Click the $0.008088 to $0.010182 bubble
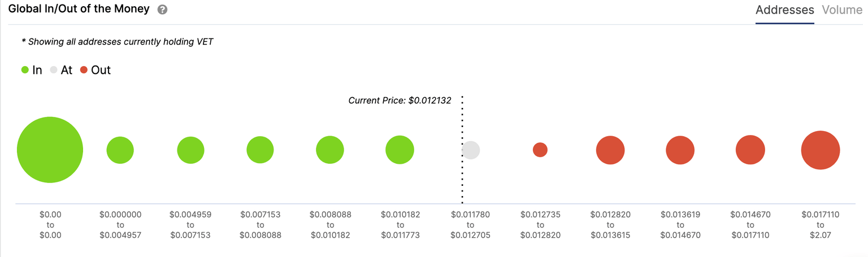Viewport: 868px width, 257px height. 330,150
